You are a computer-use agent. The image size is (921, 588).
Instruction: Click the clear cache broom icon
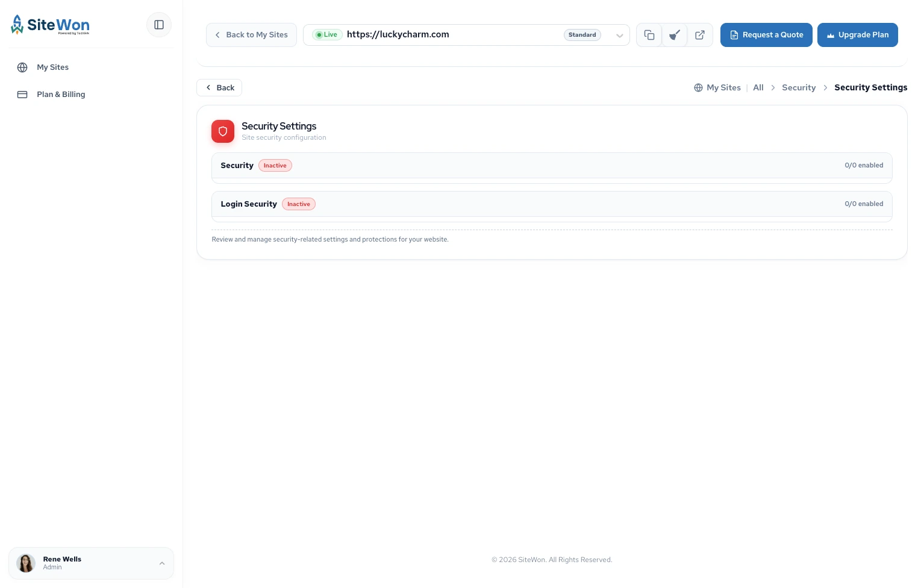[675, 35]
